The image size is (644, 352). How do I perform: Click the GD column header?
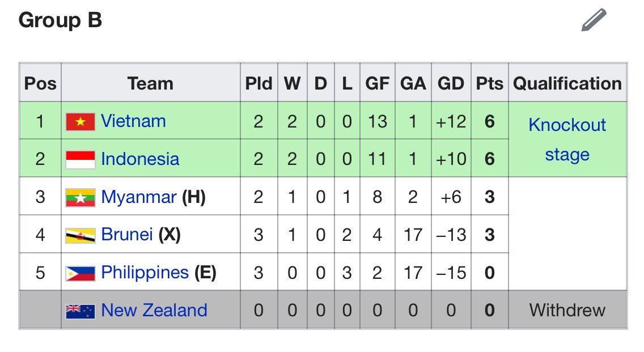pos(451,83)
